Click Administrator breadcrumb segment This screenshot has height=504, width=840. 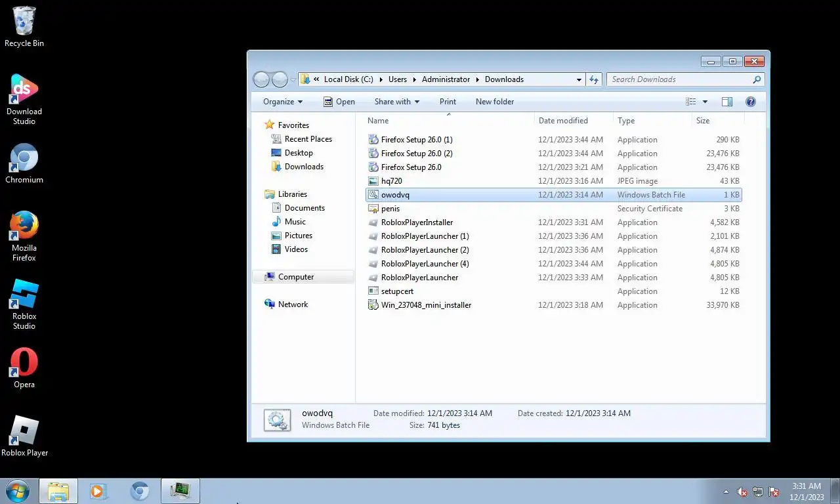[446, 79]
